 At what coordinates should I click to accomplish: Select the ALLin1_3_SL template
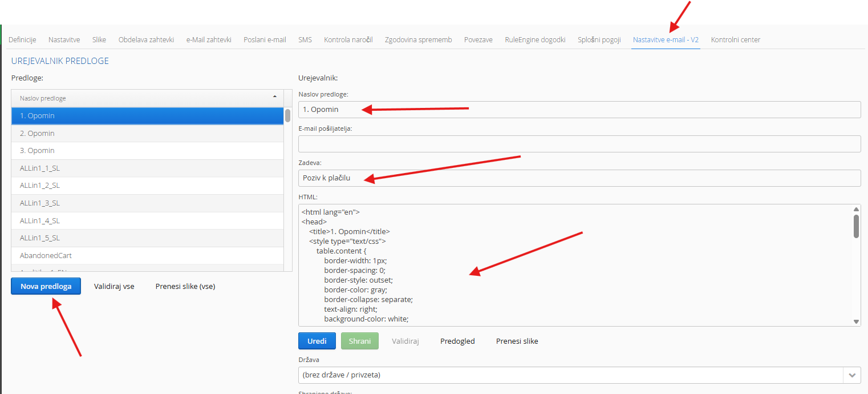[x=147, y=203]
